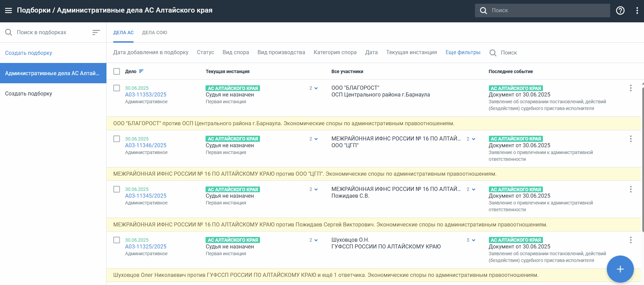Switch to the ДЕЛА АС tab

coord(123,32)
